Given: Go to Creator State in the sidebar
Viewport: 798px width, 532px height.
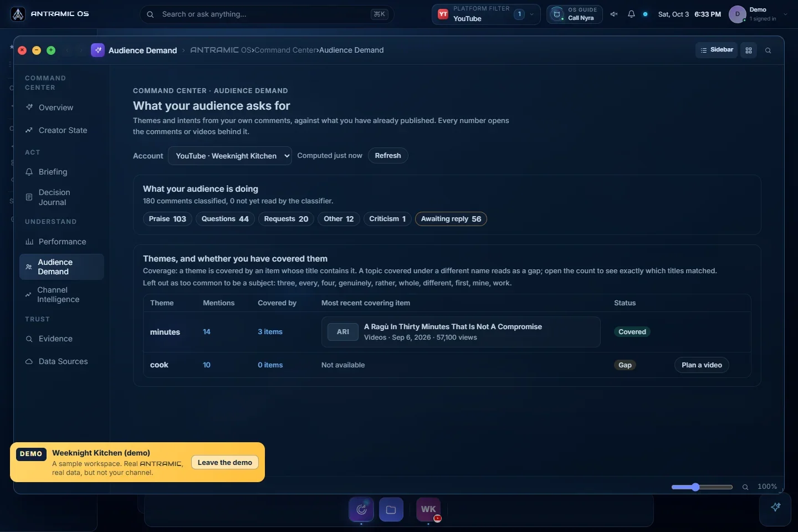Looking at the screenshot, I should (x=62, y=130).
